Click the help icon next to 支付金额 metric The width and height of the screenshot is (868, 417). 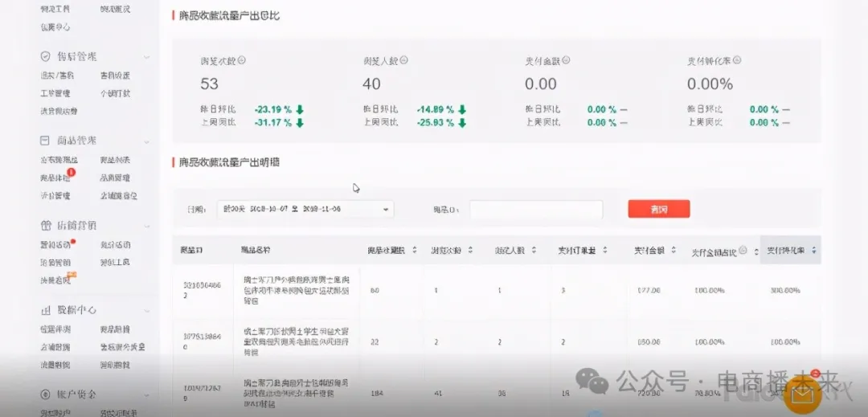(x=567, y=60)
